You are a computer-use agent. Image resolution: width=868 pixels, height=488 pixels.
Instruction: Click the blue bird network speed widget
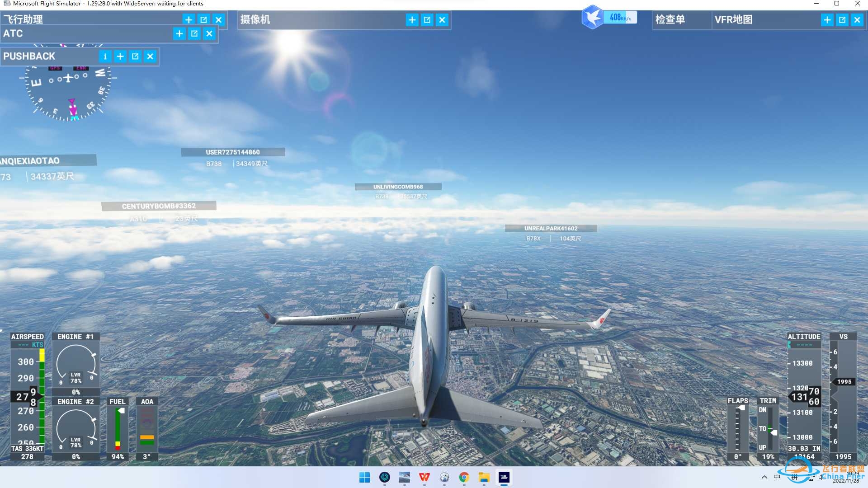click(593, 18)
